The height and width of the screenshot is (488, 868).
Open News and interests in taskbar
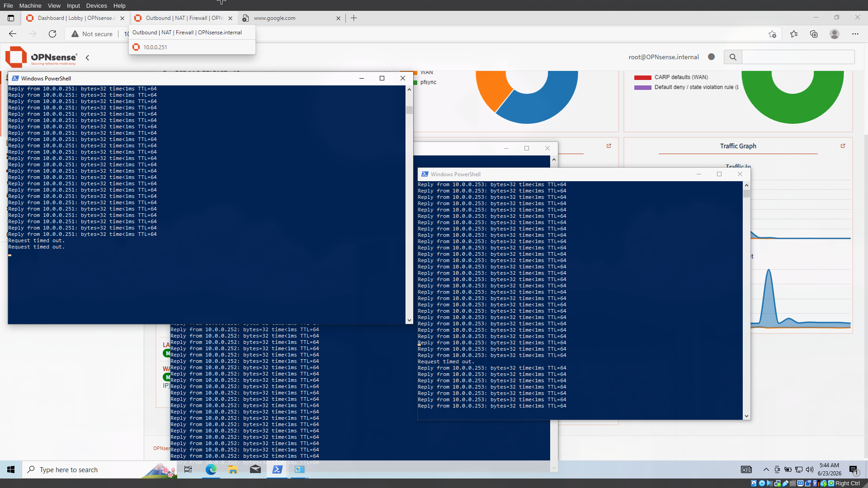click(x=746, y=470)
